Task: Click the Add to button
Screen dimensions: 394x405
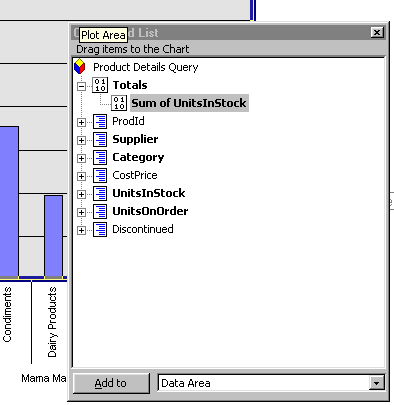Action: click(111, 383)
